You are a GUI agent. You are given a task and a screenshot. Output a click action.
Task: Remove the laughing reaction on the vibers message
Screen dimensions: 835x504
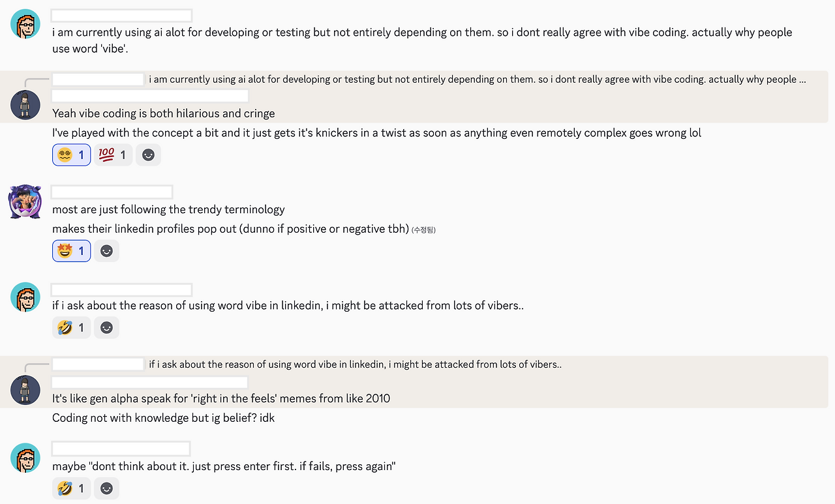click(71, 327)
